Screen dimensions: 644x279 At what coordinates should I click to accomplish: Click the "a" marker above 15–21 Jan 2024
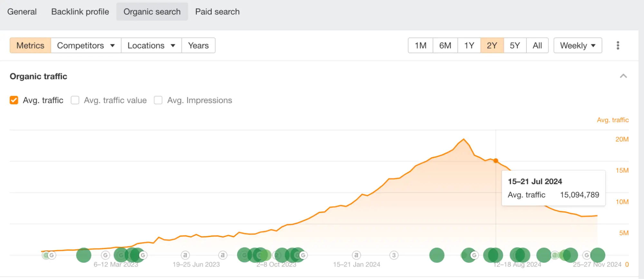(356, 255)
